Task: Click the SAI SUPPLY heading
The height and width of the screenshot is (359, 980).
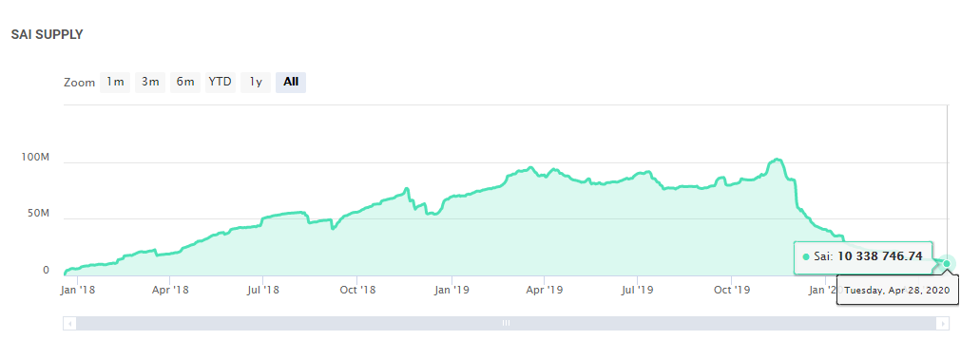Action: [x=47, y=35]
